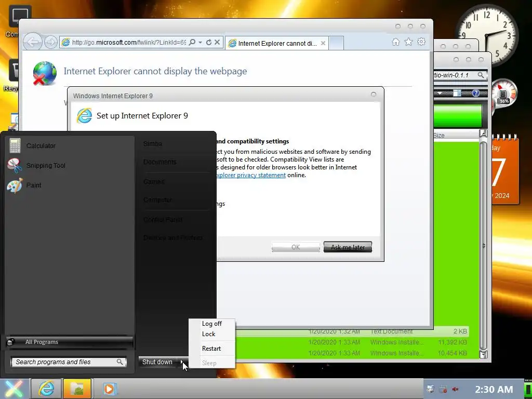This screenshot has height=399, width=532.
Task: Open Games from the Start menu
Action: point(177,182)
